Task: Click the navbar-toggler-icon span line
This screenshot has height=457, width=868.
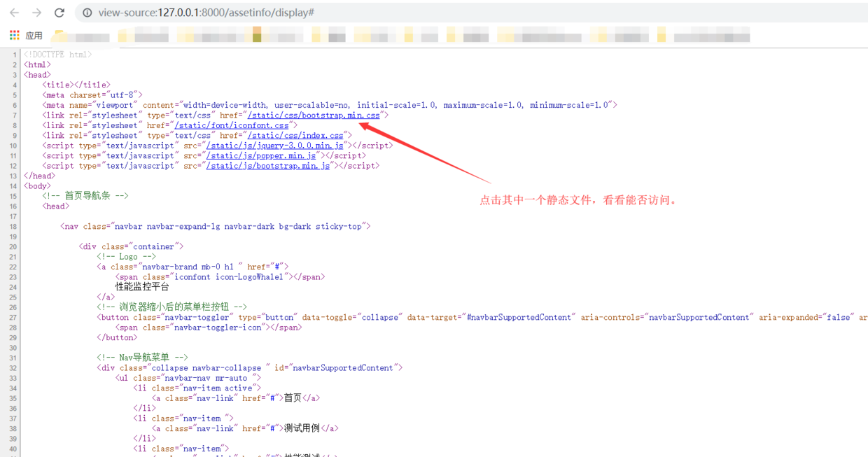Action: (209, 327)
